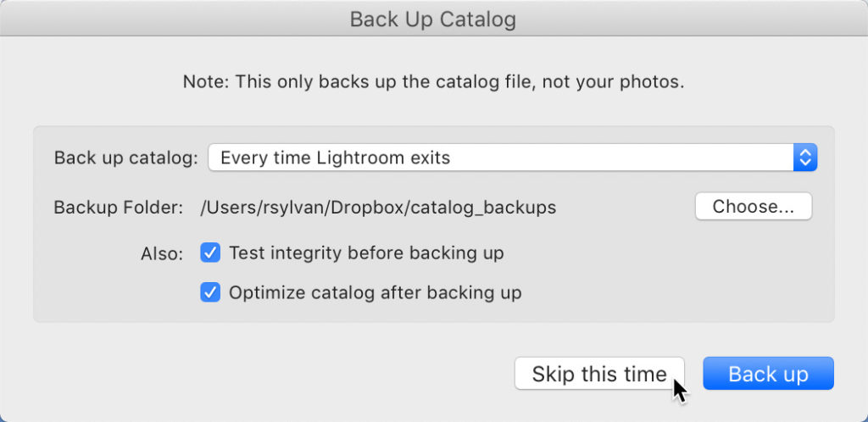Click the word "photos" in the note

pos(654,82)
